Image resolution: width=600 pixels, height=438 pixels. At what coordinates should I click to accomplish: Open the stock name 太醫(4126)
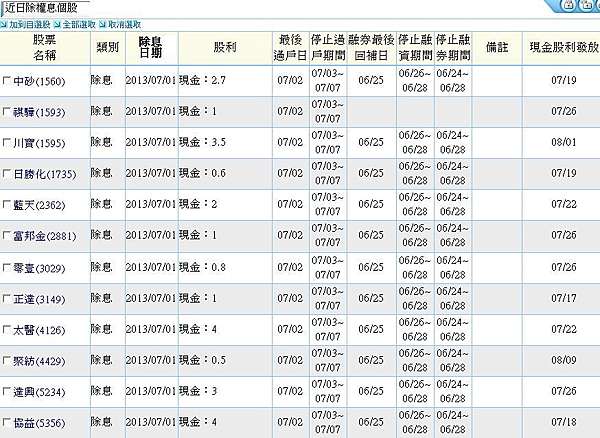coord(39,331)
